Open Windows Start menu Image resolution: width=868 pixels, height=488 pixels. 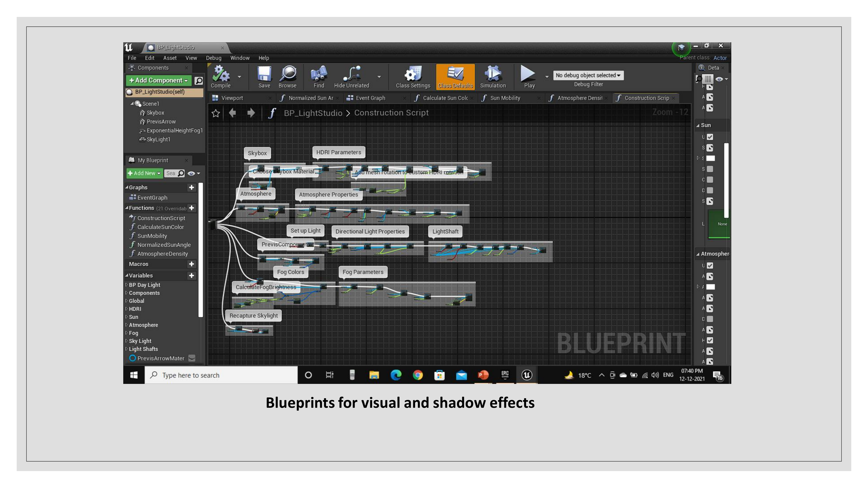click(x=134, y=375)
